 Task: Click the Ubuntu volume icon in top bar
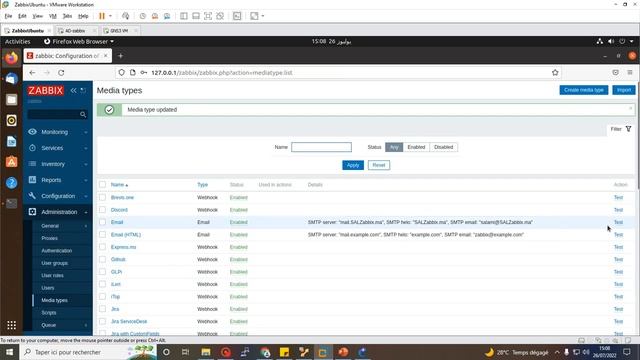coord(611,41)
